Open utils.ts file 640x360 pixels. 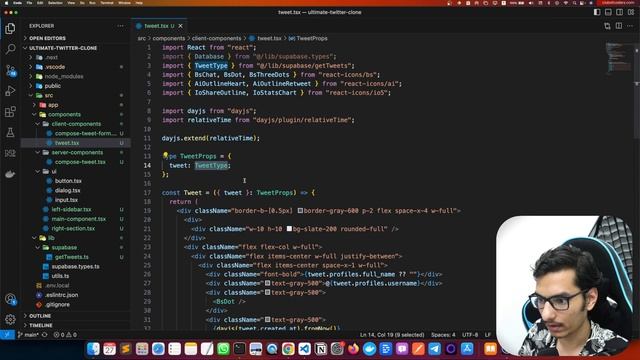[x=76, y=276]
